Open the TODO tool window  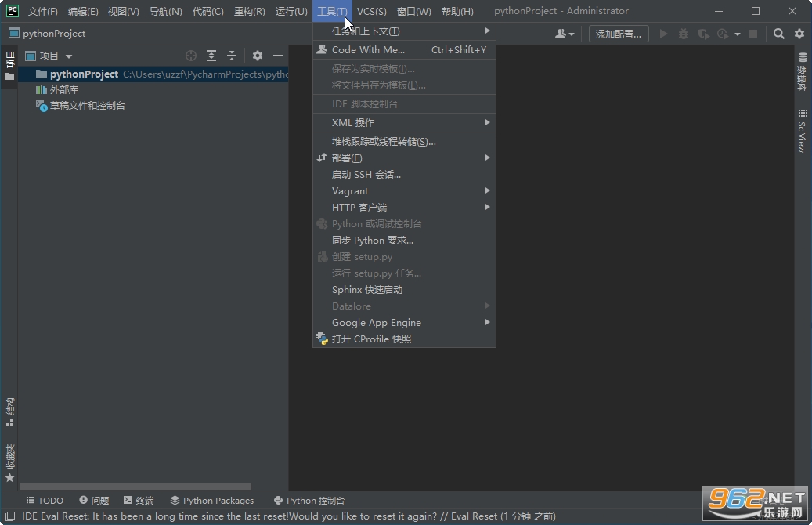[x=45, y=501]
